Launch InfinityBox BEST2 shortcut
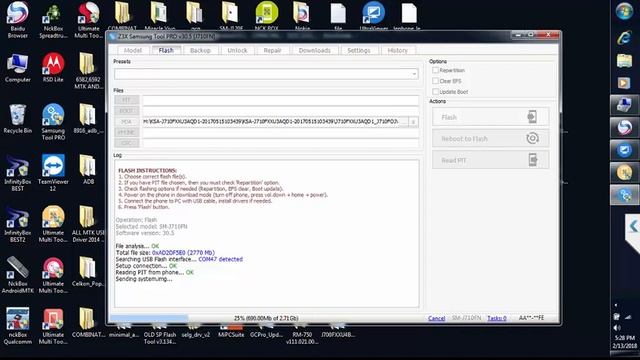Viewport: 640px width, 360px height. [x=18, y=224]
